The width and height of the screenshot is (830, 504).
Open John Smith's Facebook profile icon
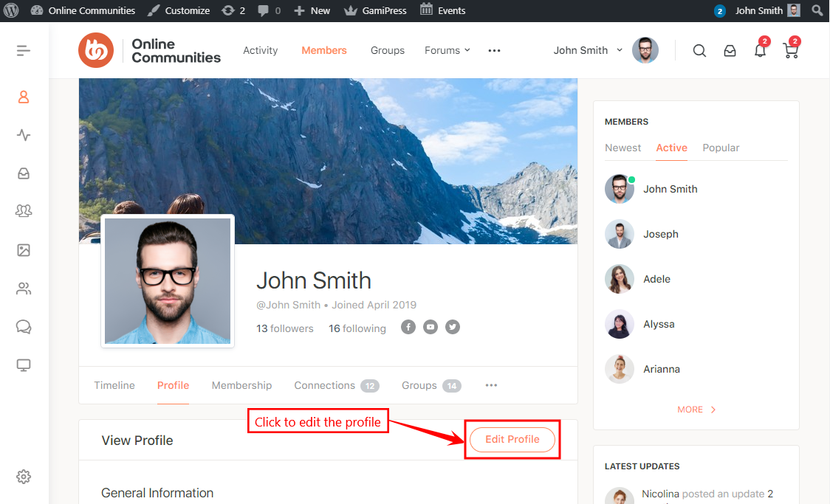point(408,326)
